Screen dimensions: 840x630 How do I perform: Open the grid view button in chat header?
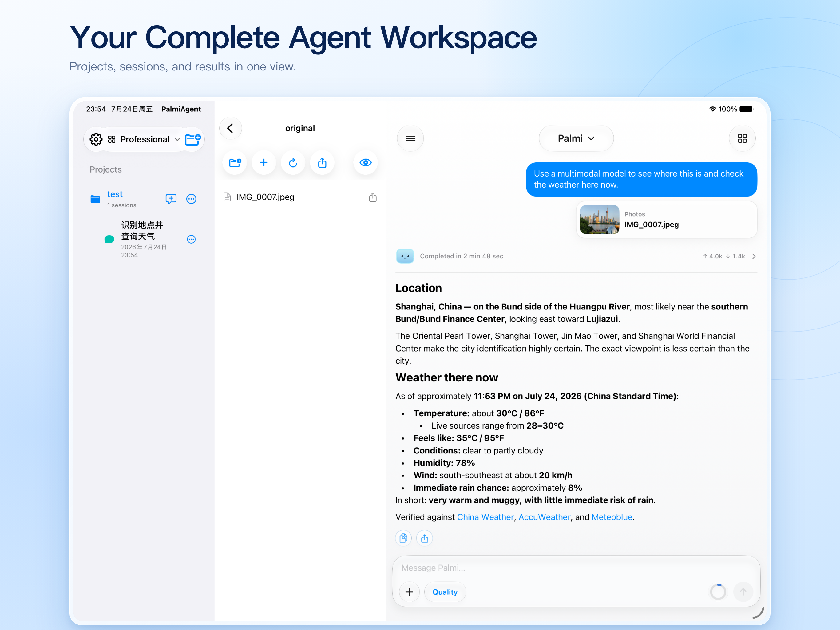(742, 138)
